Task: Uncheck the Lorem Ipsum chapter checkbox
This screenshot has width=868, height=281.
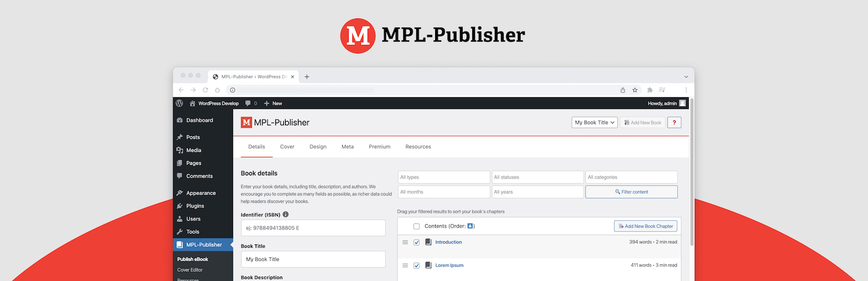Action: (x=417, y=265)
